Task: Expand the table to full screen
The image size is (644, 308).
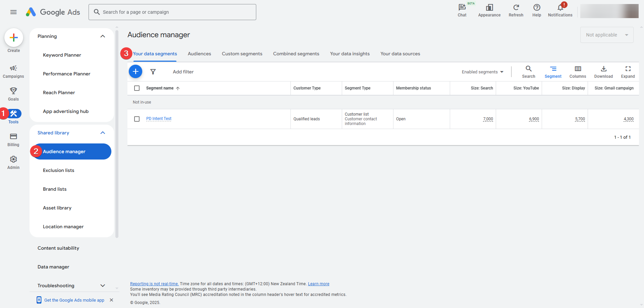Action: [x=628, y=72]
